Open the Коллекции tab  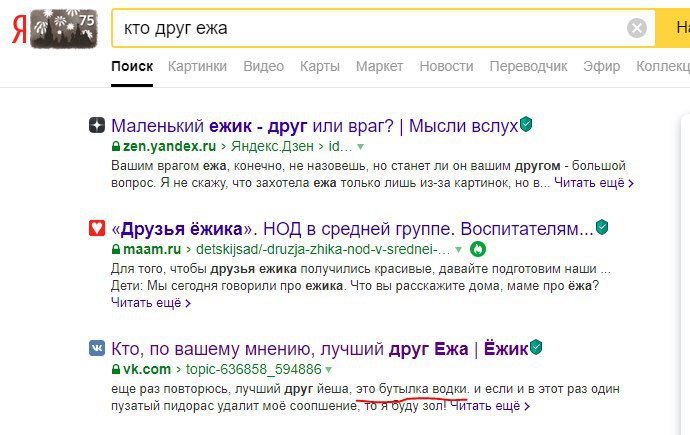click(663, 66)
